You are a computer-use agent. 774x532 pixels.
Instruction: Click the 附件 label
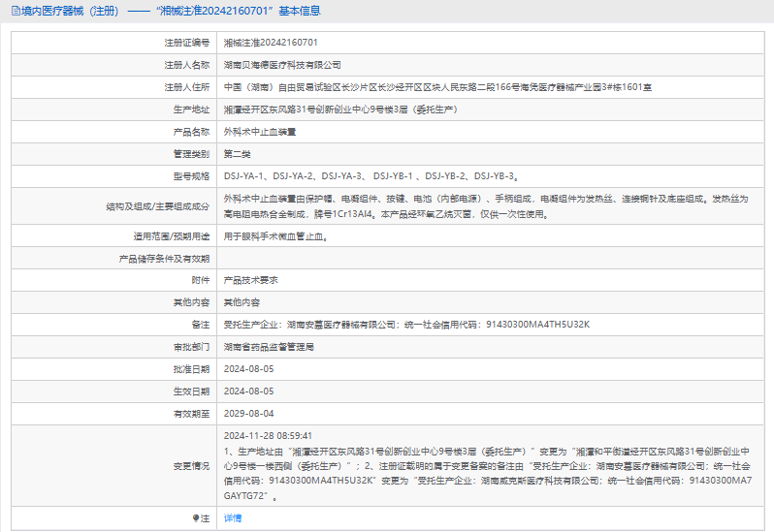[x=201, y=280]
